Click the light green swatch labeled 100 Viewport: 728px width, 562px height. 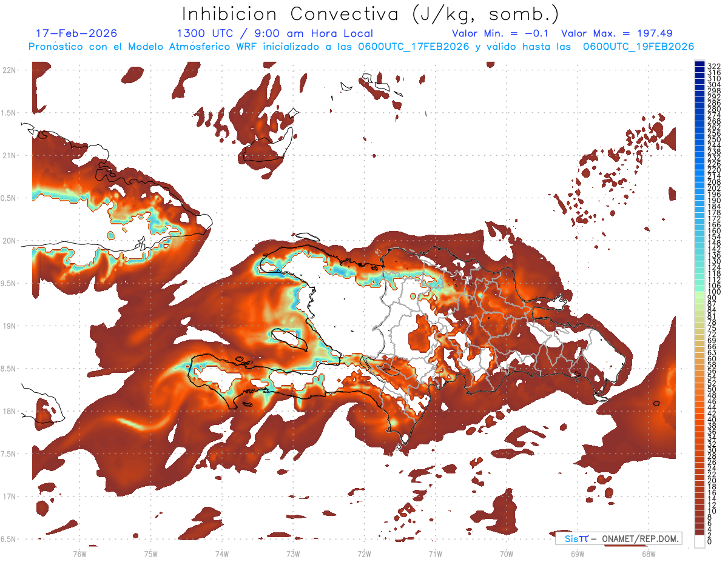(x=700, y=293)
